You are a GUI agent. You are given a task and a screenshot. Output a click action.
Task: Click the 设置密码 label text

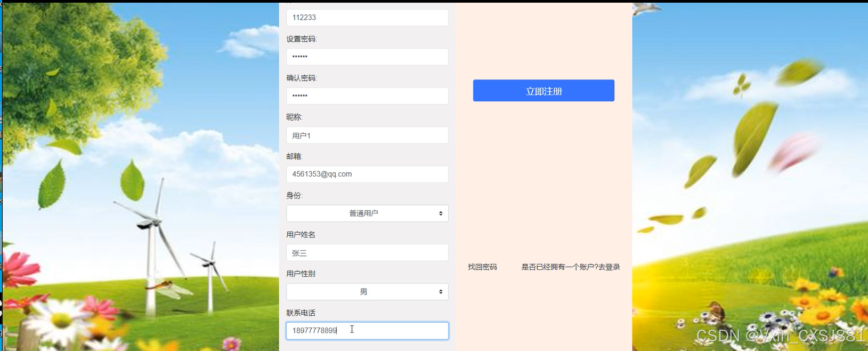point(302,39)
